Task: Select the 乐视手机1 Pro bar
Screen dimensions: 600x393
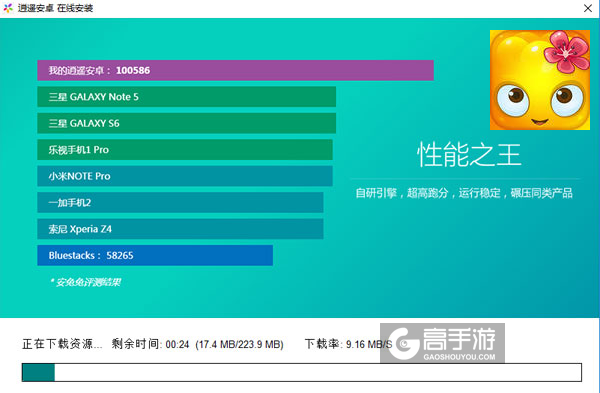Action: coord(185,149)
